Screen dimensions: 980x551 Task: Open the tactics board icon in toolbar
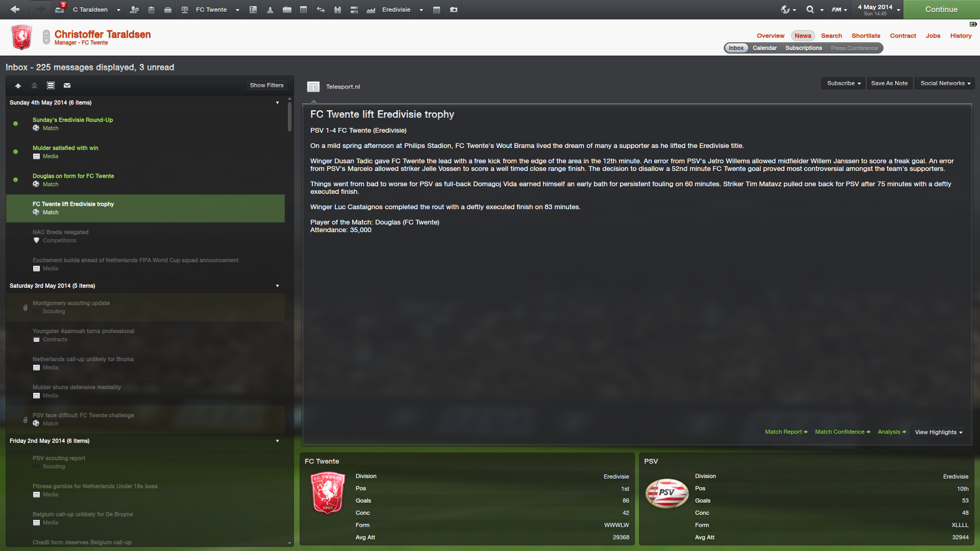click(253, 10)
